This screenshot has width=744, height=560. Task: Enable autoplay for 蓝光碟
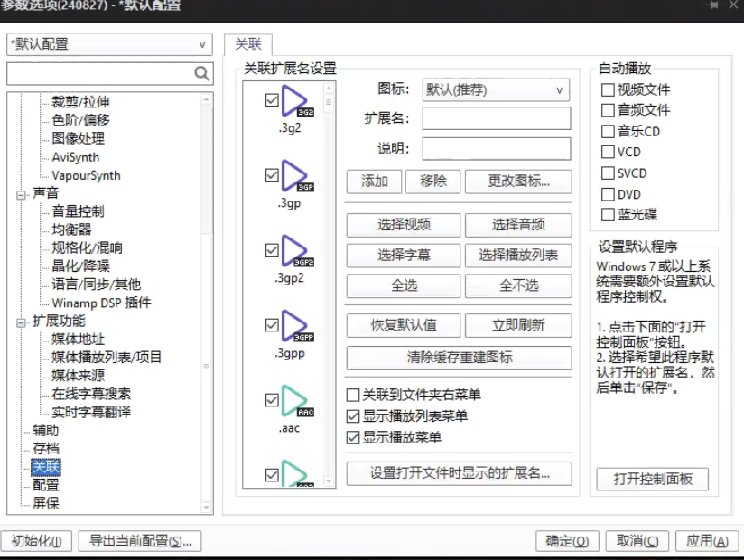pyautogui.click(x=608, y=214)
